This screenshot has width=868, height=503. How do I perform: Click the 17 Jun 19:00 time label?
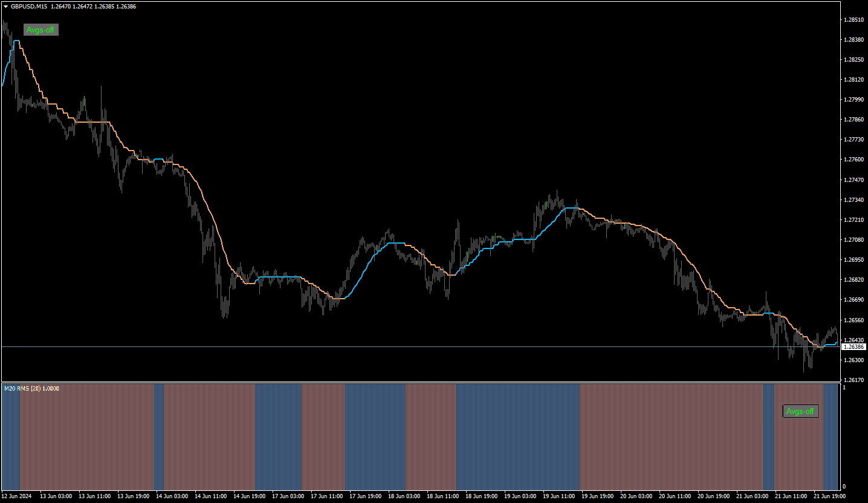coord(366,496)
